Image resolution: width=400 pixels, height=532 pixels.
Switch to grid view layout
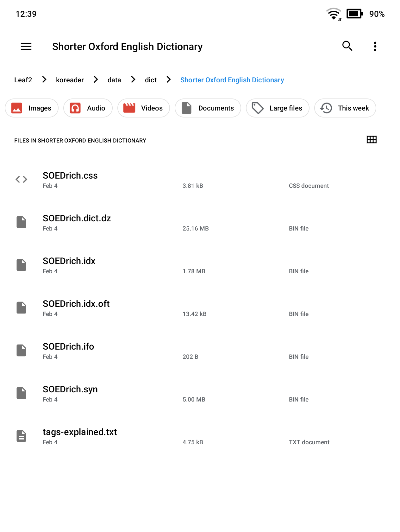point(372,140)
